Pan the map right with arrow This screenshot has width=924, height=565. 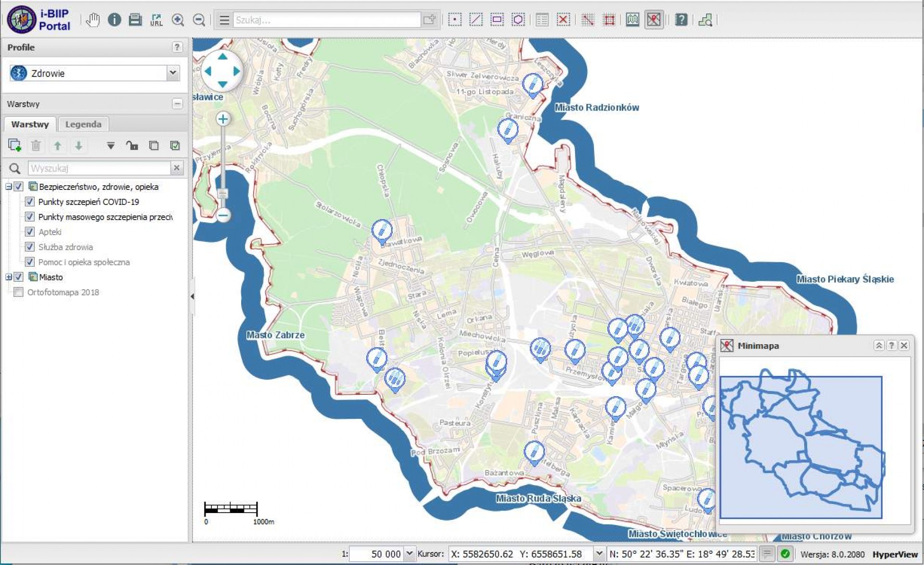pos(237,71)
